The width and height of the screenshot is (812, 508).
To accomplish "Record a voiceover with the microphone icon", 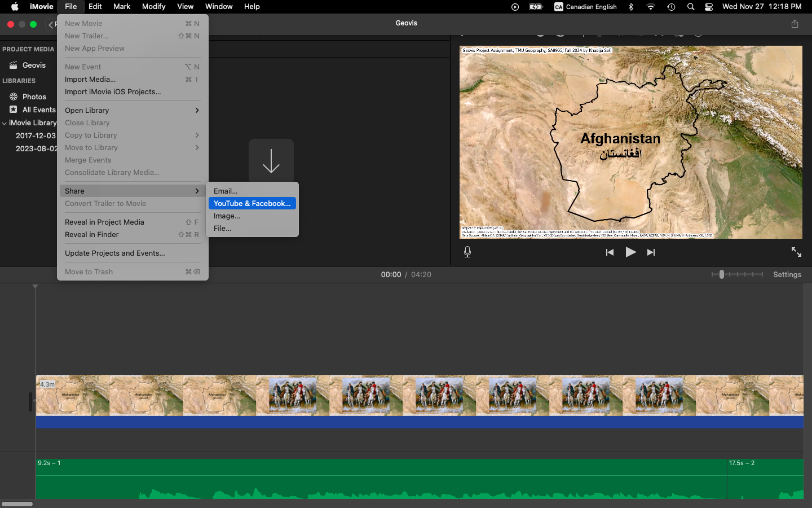I will [x=467, y=252].
